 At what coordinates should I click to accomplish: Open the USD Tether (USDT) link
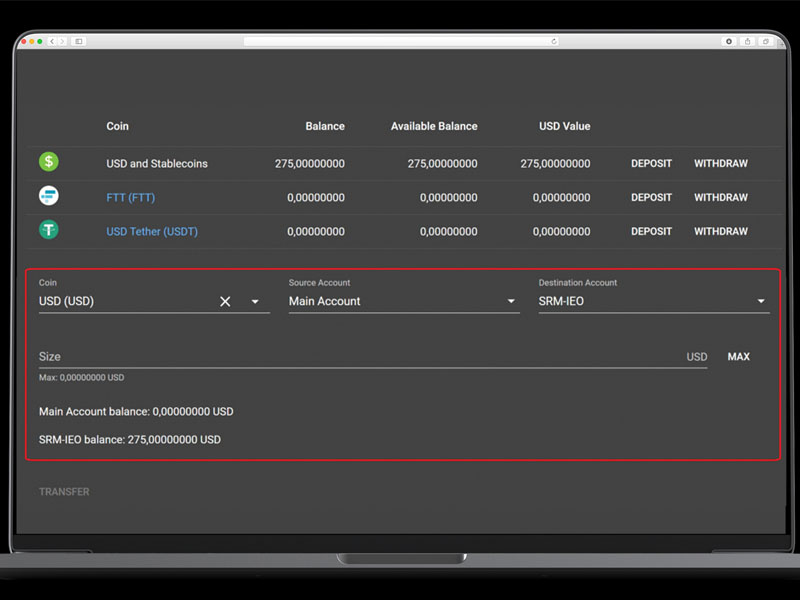pos(152,232)
